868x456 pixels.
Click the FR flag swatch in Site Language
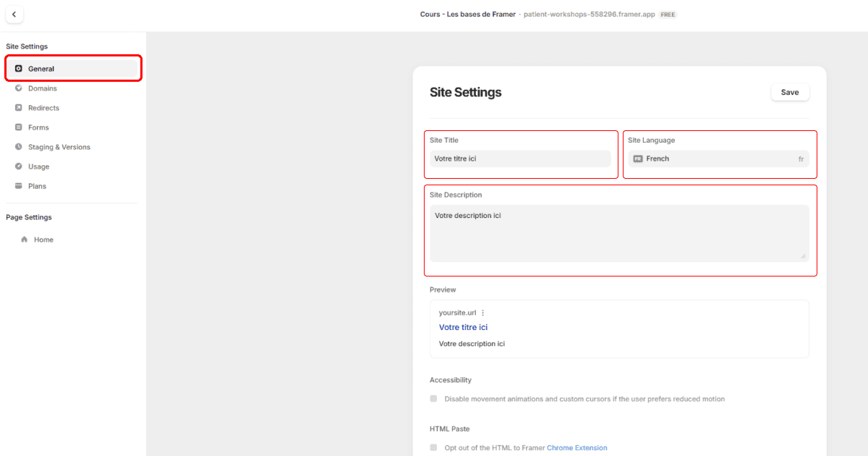click(637, 158)
